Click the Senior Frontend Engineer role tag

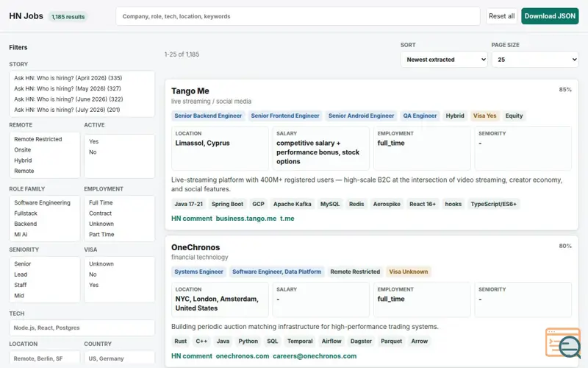pyautogui.click(x=285, y=116)
